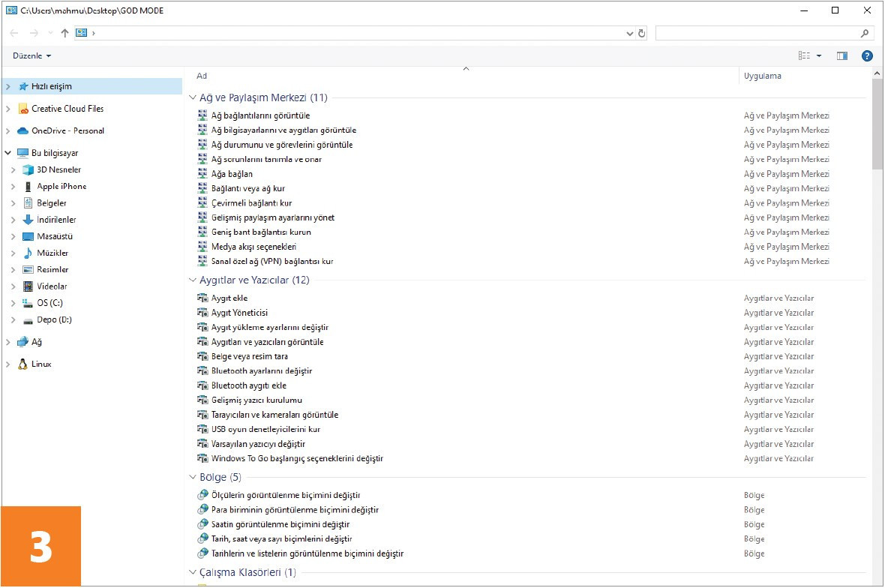The image size is (885, 588).
Task: Click the Forward arrow navigation button
Action: [34, 33]
